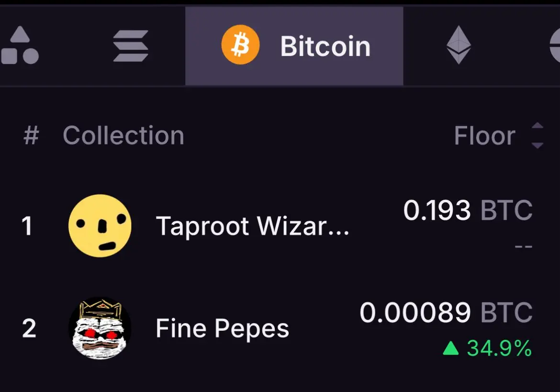560x392 pixels.
Task: Switch to the Solana chain tab
Action: (130, 46)
